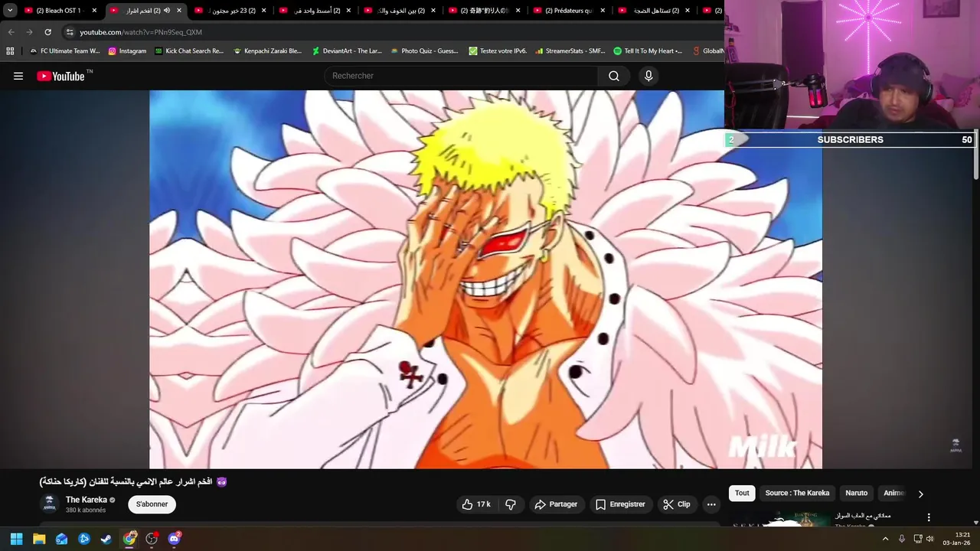Viewport: 980px width, 551px height.
Task: Switch to the Bleach OST 1 tab
Action: coord(59,11)
